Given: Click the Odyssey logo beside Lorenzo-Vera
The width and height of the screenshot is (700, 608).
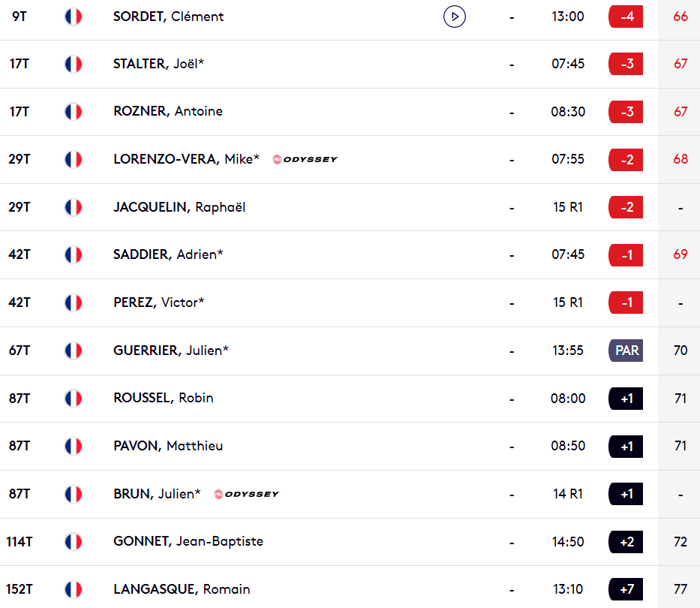Looking at the screenshot, I should click(305, 159).
